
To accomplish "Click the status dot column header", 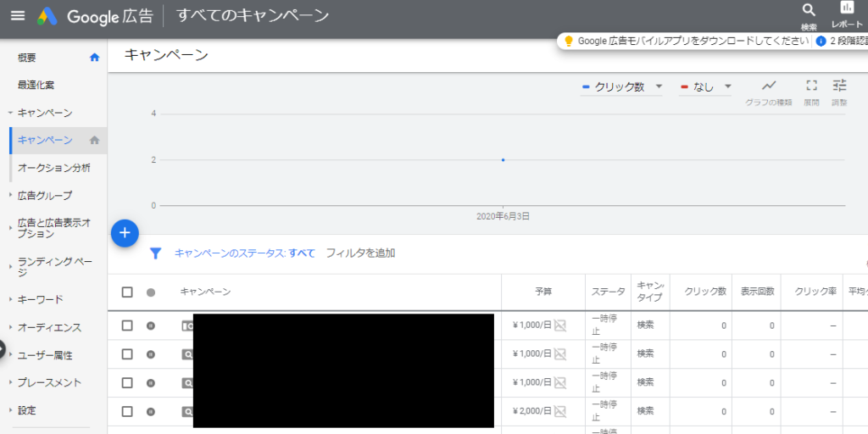I will 151,292.
